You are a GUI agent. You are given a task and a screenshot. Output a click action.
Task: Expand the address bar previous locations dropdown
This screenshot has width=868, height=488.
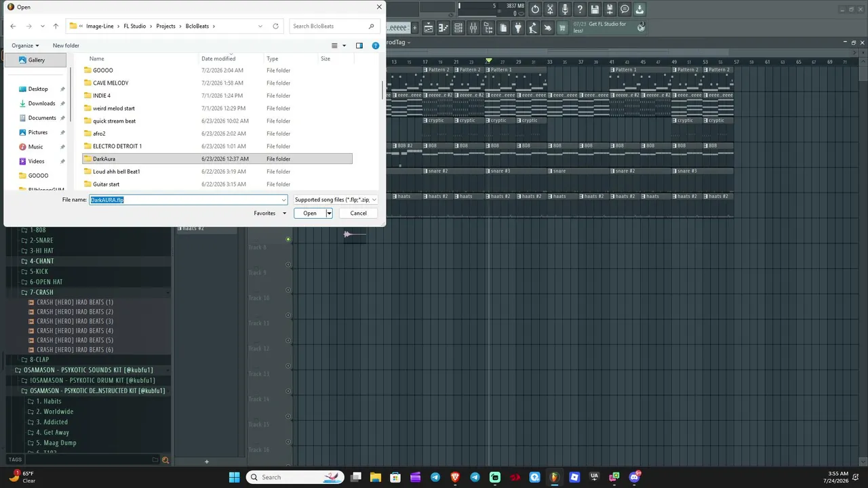260,26
